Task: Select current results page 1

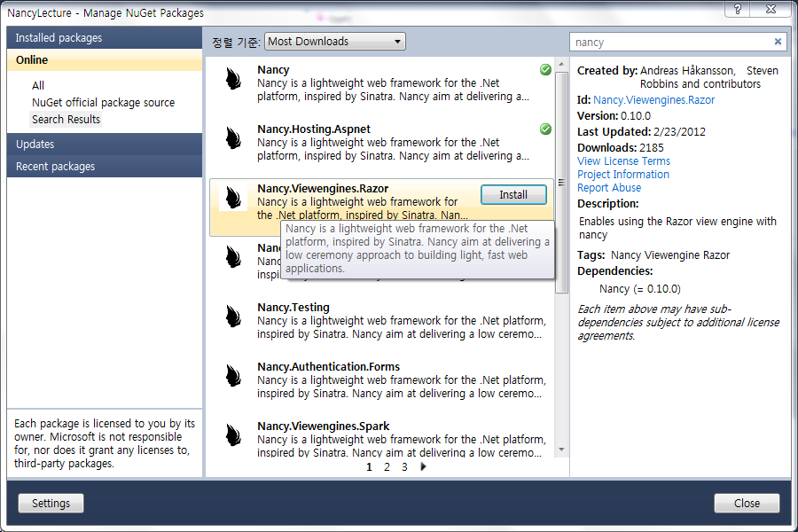Action: coord(369,467)
